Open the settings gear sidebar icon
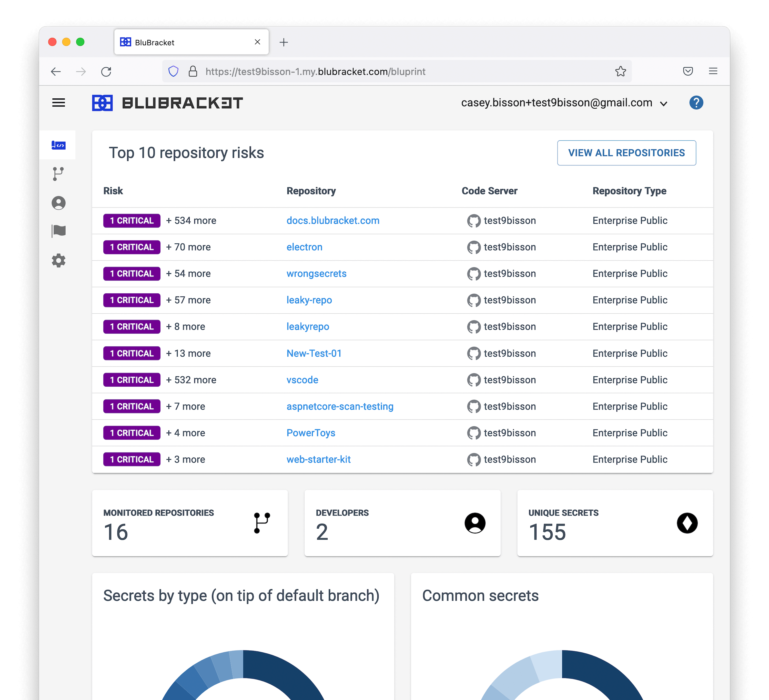 pos(58,261)
